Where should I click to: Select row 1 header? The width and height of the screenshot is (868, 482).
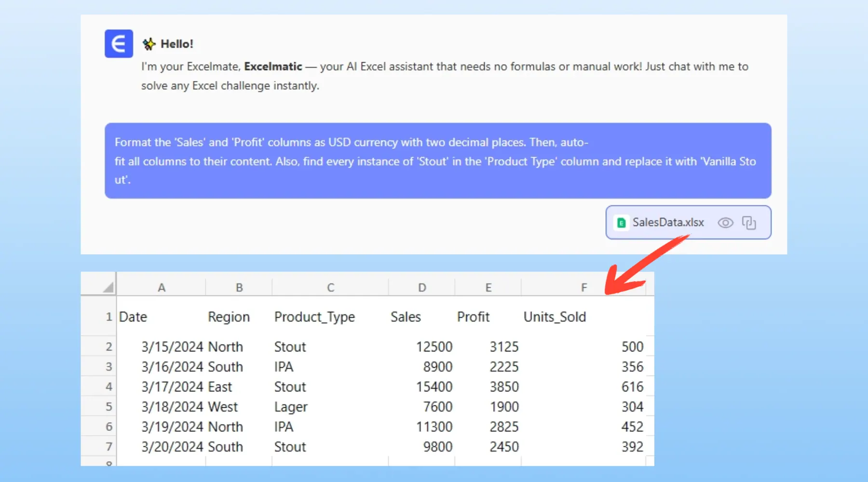(x=108, y=317)
